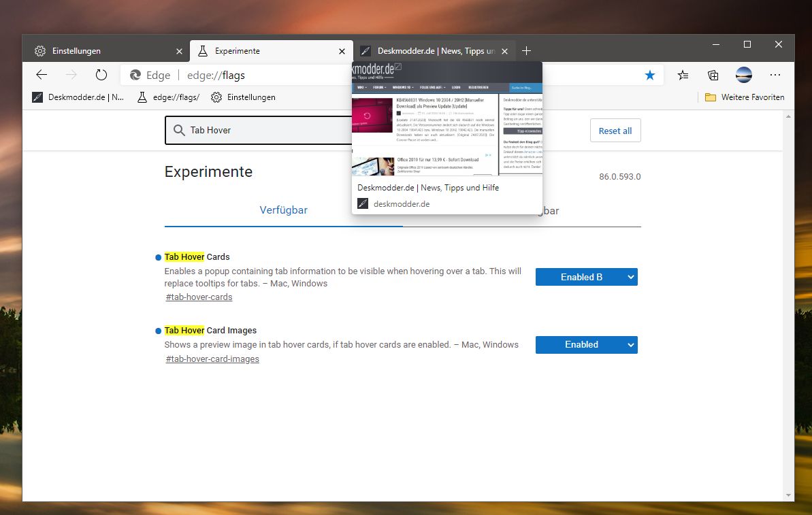Close the Deskmodder.de tab
Image resolution: width=812 pixels, height=515 pixels.
pyautogui.click(x=504, y=51)
